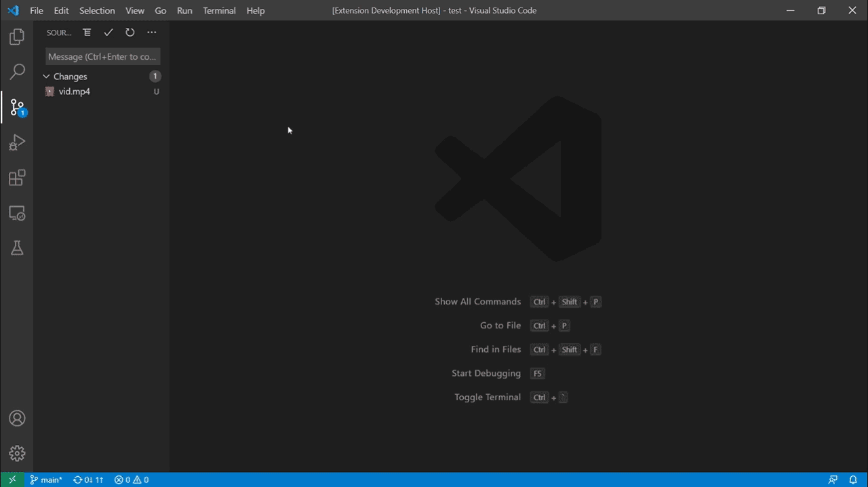This screenshot has height=487, width=868.
Task: Refresh the Source Control view
Action: pyautogui.click(x=130, y=33)
